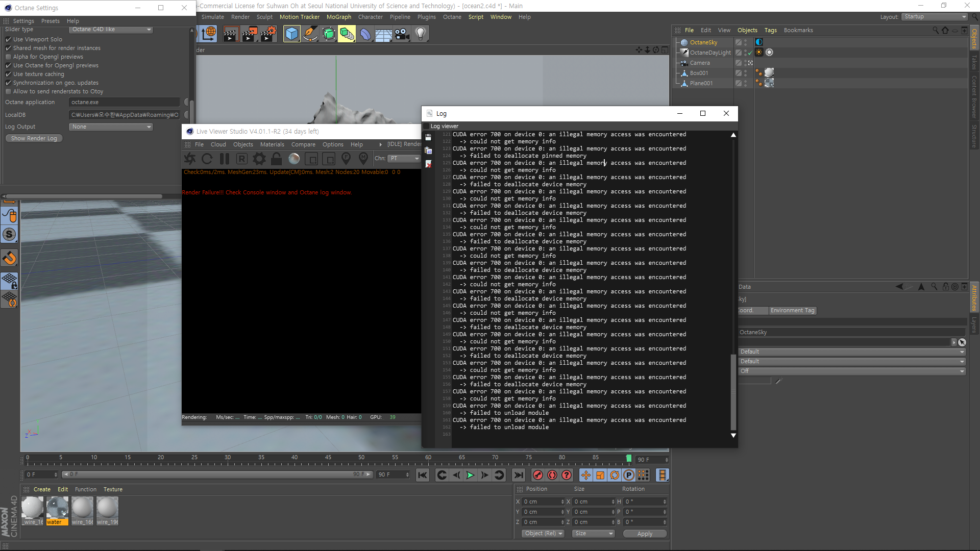The image size is (980, 551).
Task: Toggle Shared mesh for render instances checkbox
Action: pyautogui.click(x=9, y=48)
